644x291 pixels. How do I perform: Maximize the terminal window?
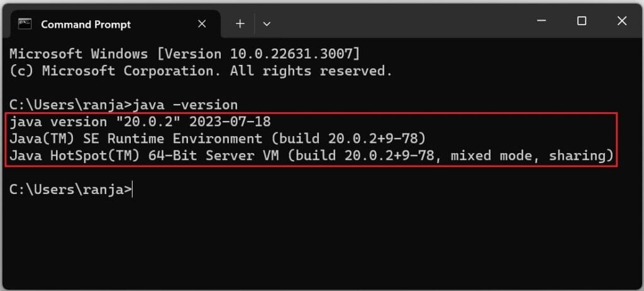point(582,21)
